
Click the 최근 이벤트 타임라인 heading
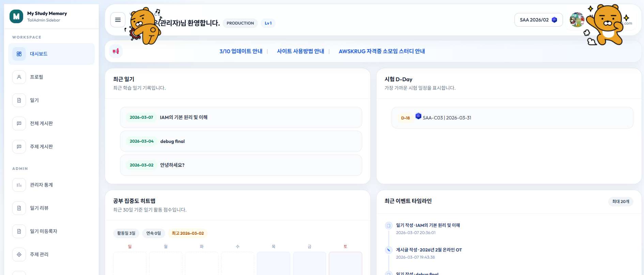click(408, 201)
